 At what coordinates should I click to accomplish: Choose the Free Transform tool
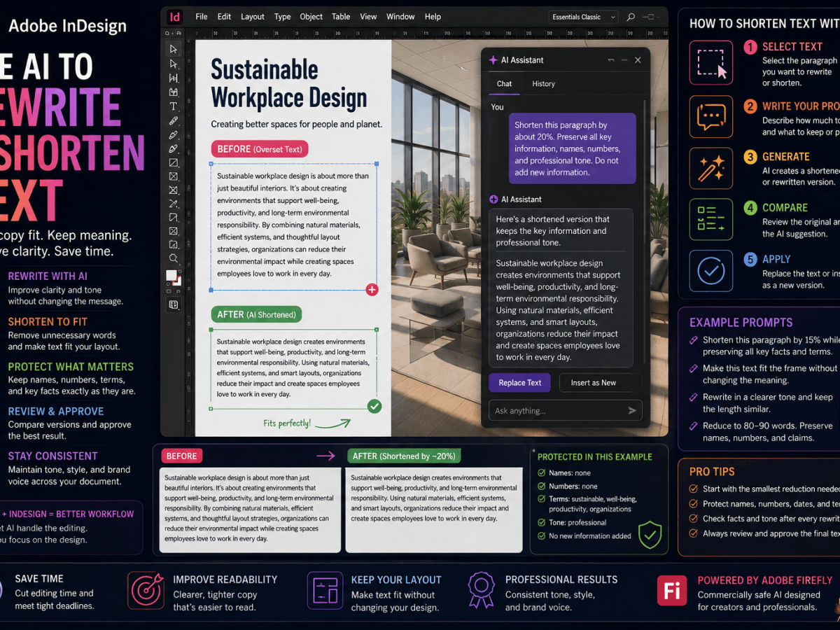173,218
